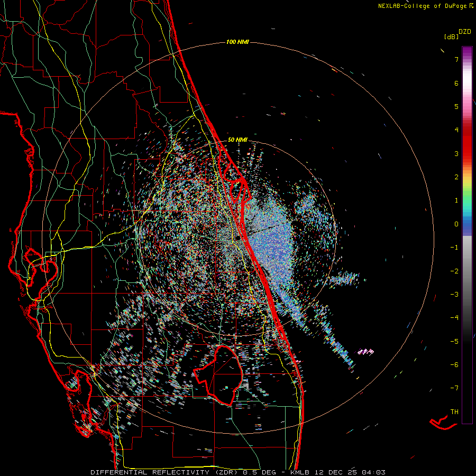Select the "-5" scale value

click(x=454, y=342)
